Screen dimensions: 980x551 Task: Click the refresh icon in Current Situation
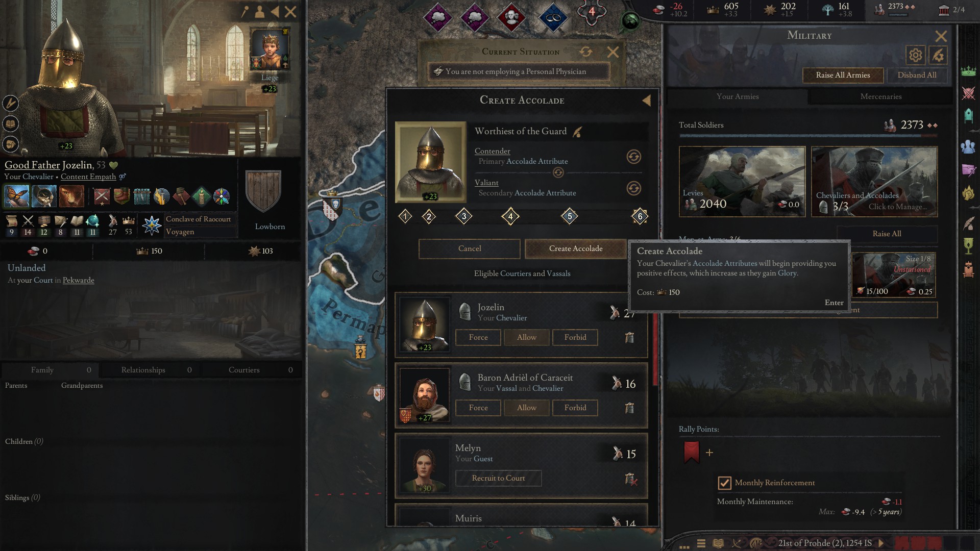(586, 52)
